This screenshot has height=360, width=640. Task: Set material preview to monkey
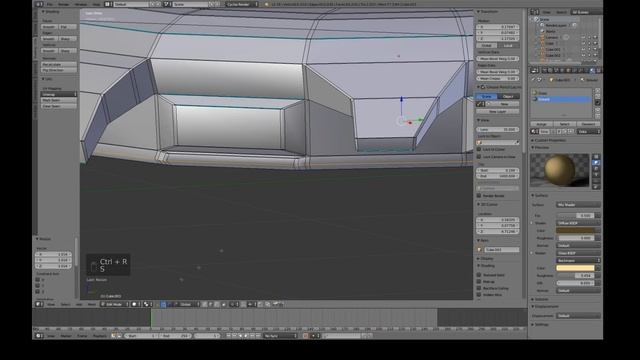(x=596, y=174)
